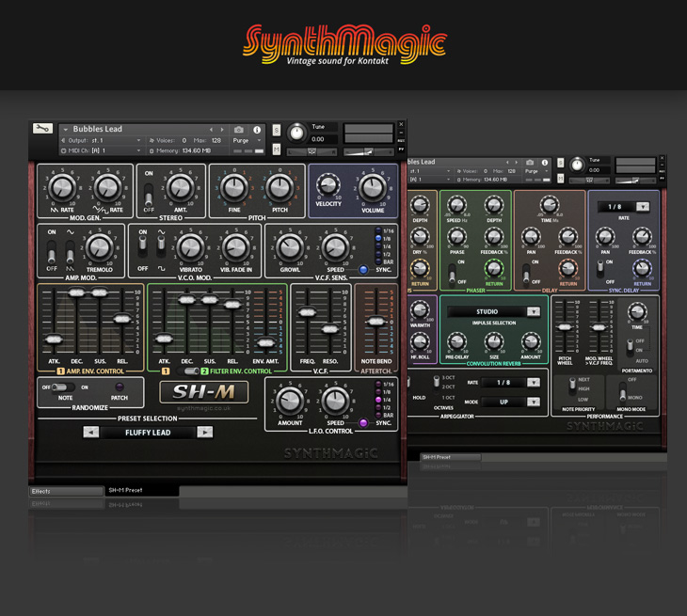Image resolution: width=687 pixels, height=616 pixels.
Task: Click the VIBRATO knob in V.C.O. MOD.
Action: [190, 247]
